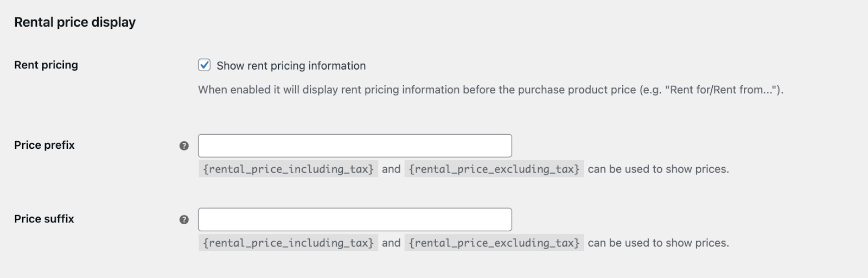
Task: Open the Price suffix help tooltip icon
Action: pos(184,219)
